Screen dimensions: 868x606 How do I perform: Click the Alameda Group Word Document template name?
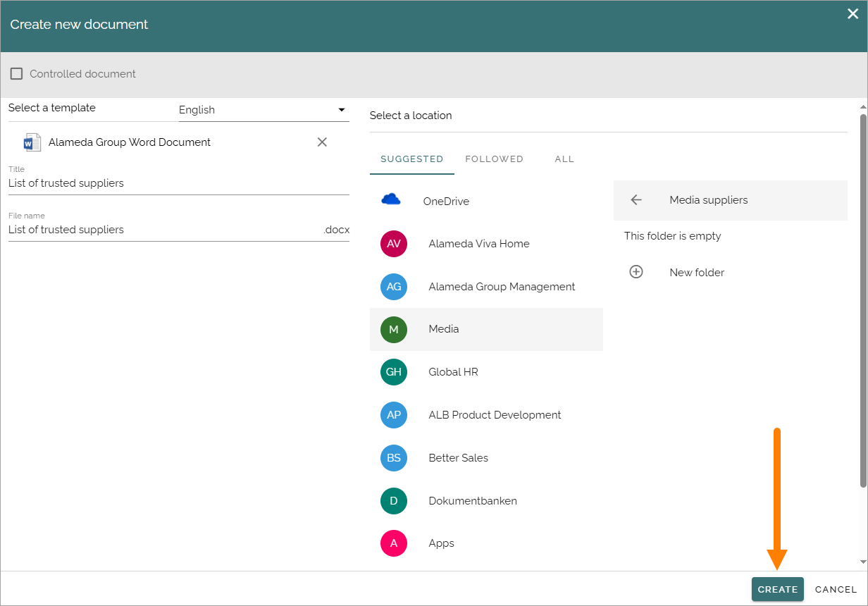click(x=130, y=142)
